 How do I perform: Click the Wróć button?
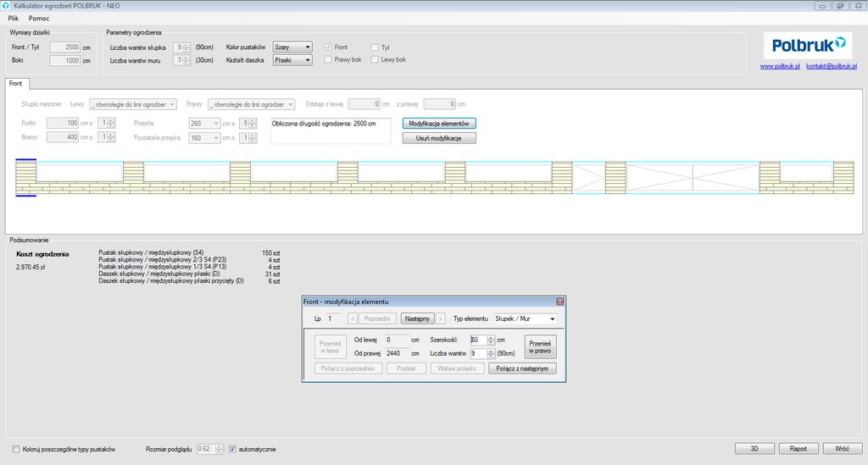click(842, 448)
